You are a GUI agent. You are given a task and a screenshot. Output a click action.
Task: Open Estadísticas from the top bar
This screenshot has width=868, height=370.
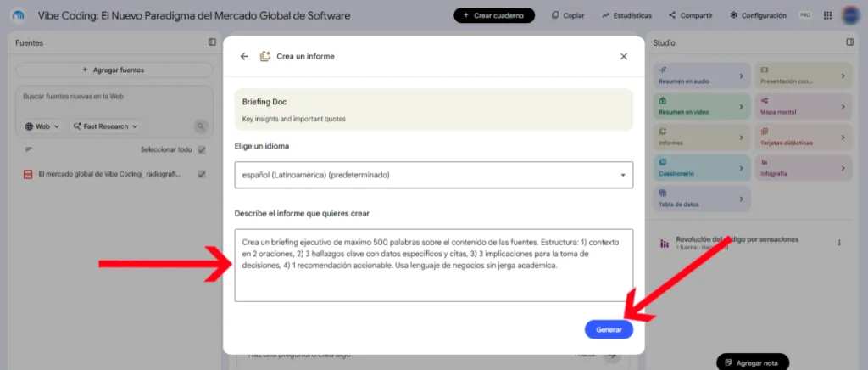coord(626,15)
